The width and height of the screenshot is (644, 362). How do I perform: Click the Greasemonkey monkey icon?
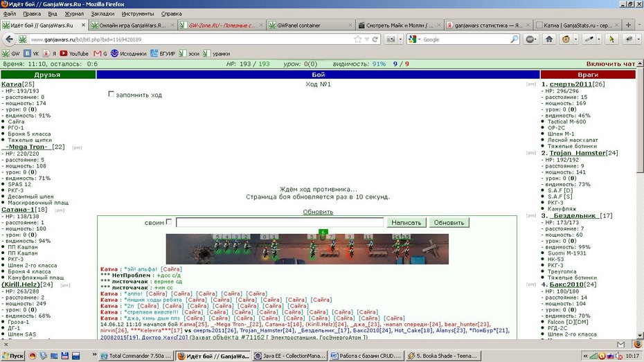click(566, 39)
